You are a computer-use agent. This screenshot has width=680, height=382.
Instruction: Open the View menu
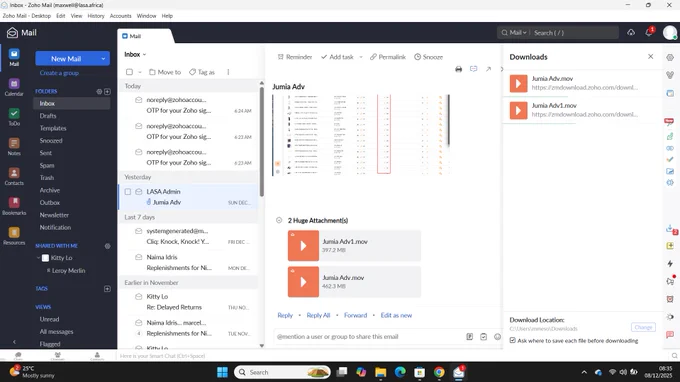click(x=76, y=16)
